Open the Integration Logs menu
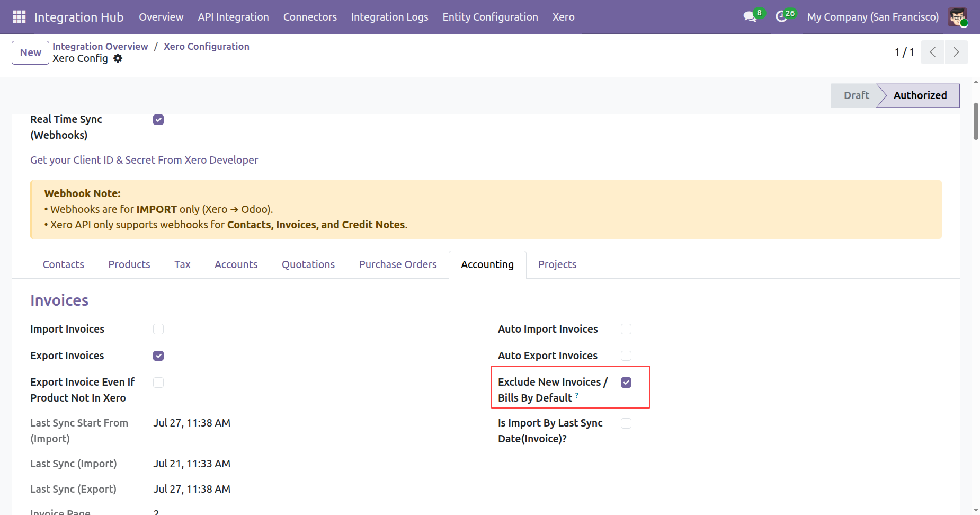980x515 pixels. pos(389,17)
